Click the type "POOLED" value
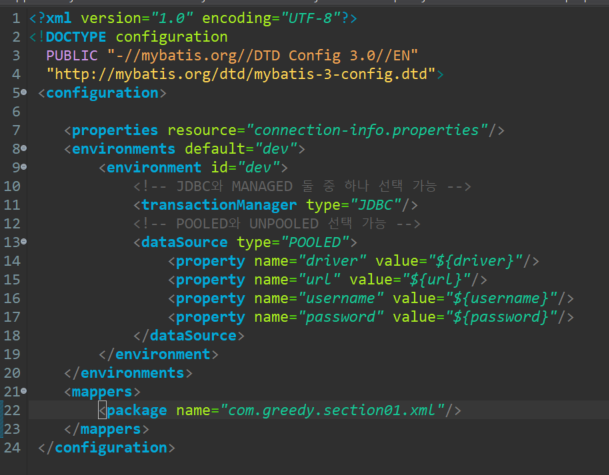The width and height of the screenshot is (609, 475). 315,242
